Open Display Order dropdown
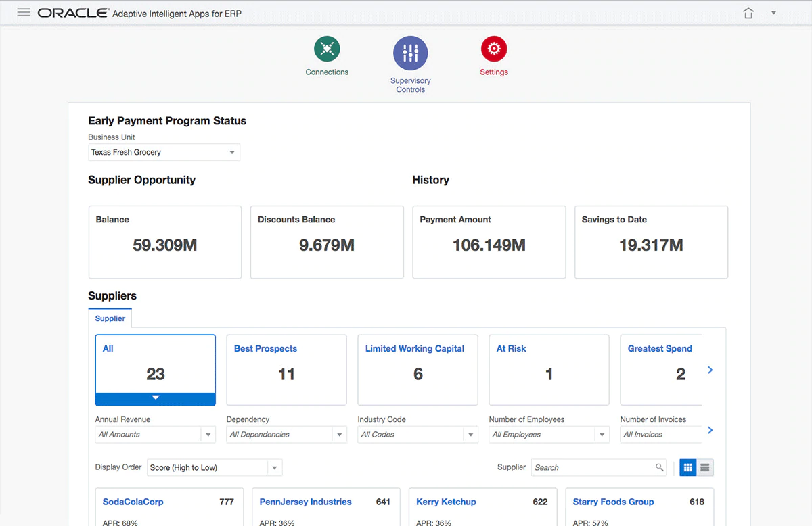The width and height of the screenshot is (812, 526). 274,468
